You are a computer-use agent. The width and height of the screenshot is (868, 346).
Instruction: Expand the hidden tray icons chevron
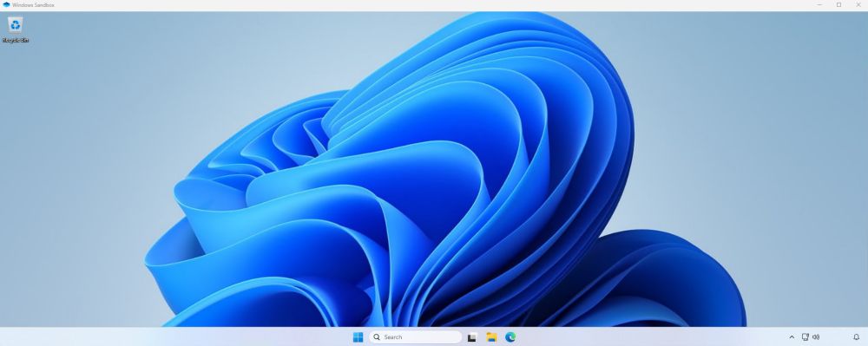click(792, 337)
